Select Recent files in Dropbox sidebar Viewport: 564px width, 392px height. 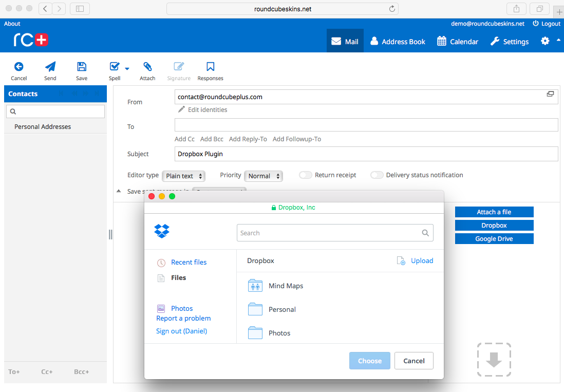(189, 262)
